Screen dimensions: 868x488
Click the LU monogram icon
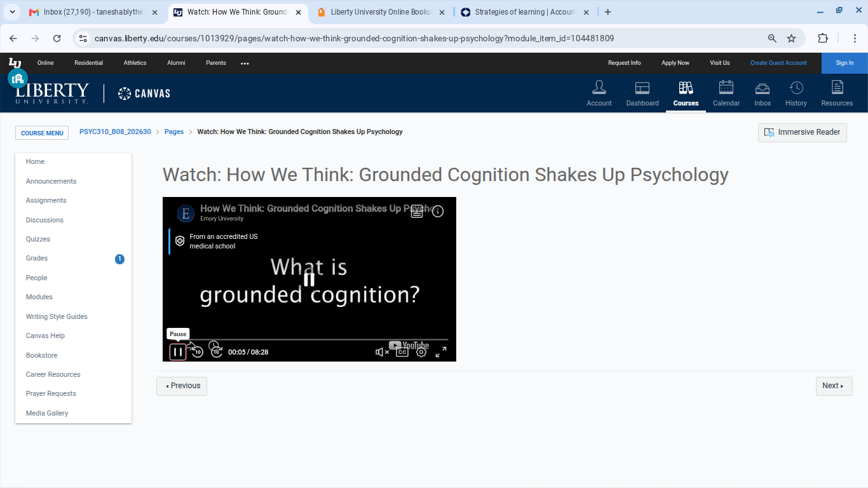click(x=15, y=63)
